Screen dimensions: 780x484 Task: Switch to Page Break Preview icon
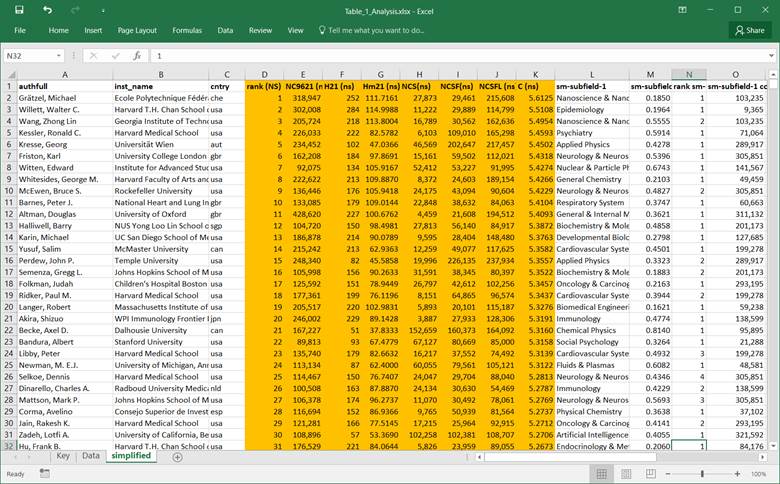coord(650,474)
